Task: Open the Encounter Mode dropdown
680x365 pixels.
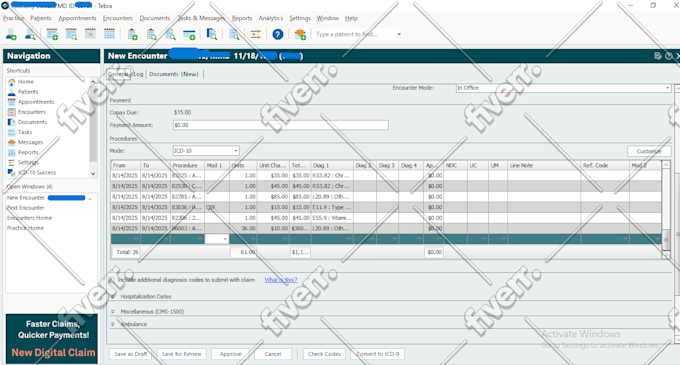Action: [667, 88]
